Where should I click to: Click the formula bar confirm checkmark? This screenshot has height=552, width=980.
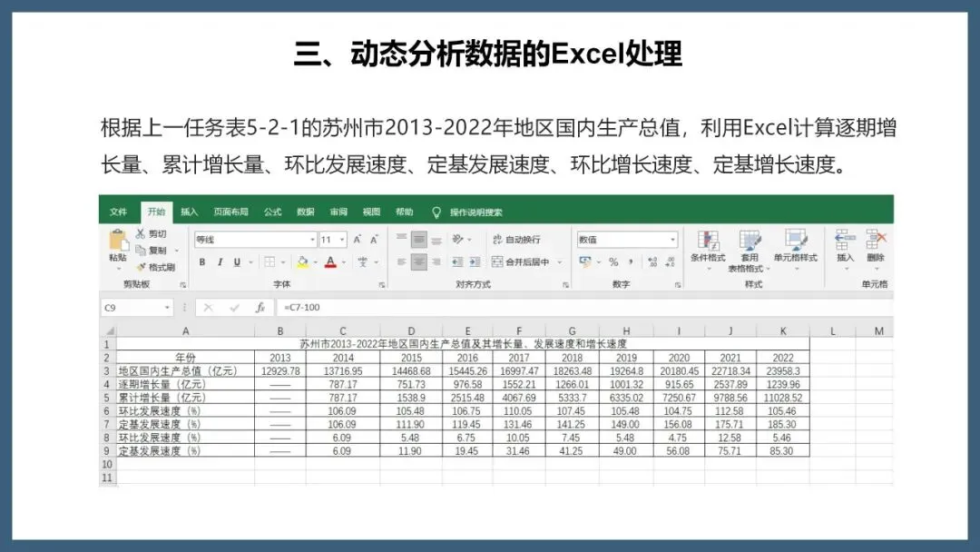234,308
